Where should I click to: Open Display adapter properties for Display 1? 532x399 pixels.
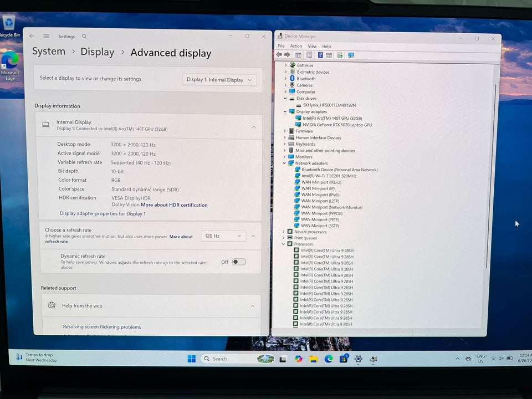pyautogui.click(x=103, y=213)
